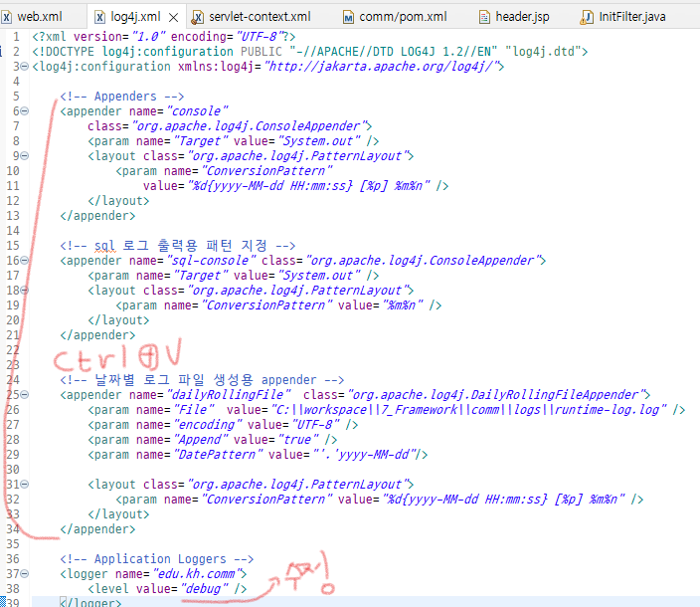Click the 'yyyy-MM-dd' DatePattern value on line 29
The width and height of the screenshot is (700, 607).
pos(364,455)
